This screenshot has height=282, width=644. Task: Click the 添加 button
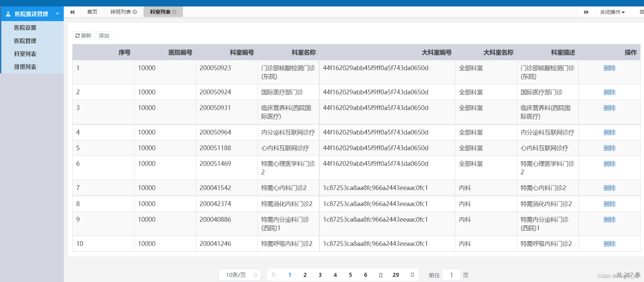click(104, 35)
